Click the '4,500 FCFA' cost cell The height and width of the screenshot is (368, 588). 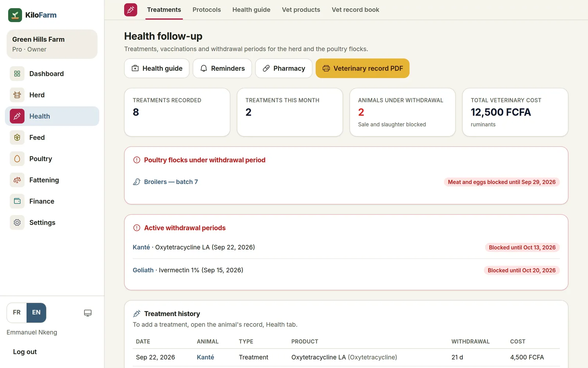click(x=527, y=357)
